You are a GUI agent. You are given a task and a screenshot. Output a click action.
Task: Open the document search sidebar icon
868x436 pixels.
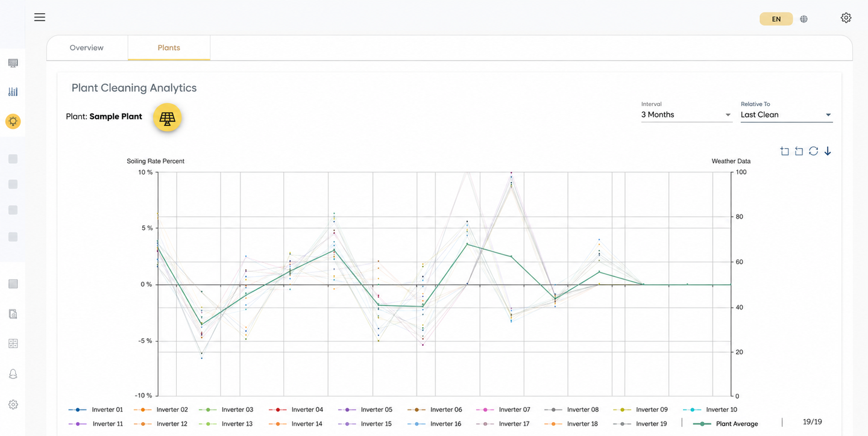tap(13, 314)
